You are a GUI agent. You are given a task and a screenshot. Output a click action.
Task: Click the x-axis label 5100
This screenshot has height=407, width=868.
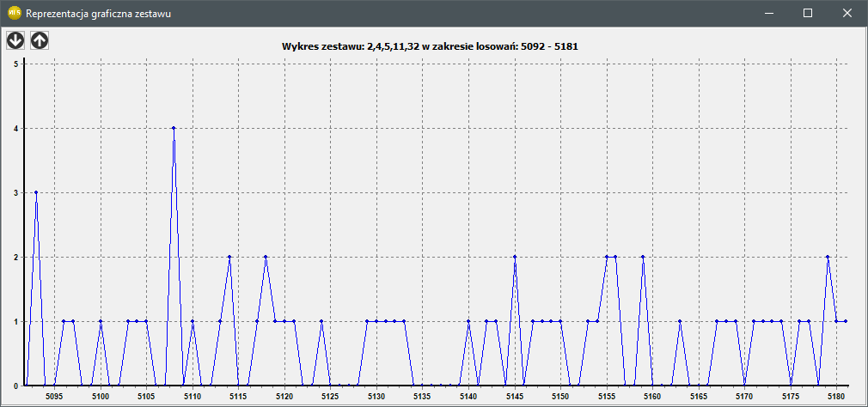coord(101,397)
